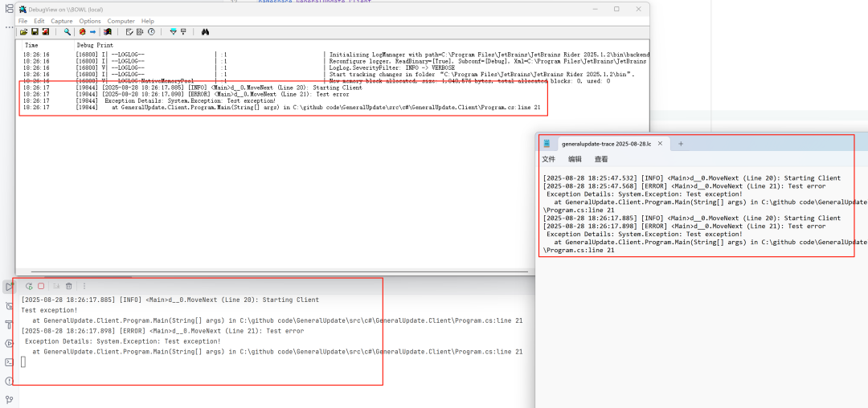Image resolution: width=868 pixels, height=408 pixels.
Task: Open Notepad 查看 menu
Action: pos(601,159)
